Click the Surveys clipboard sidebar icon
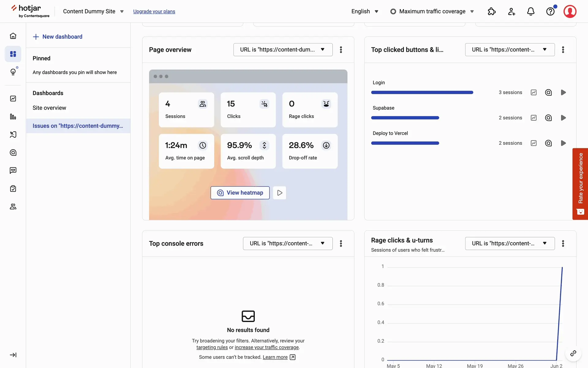Viewport: 588px width, 368px height. (13, 189)
